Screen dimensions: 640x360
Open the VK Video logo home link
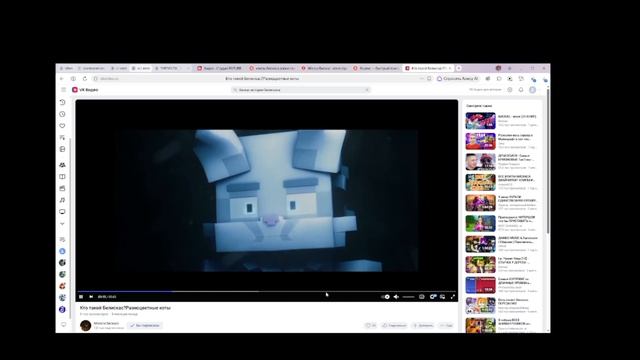tap(85, 90)
